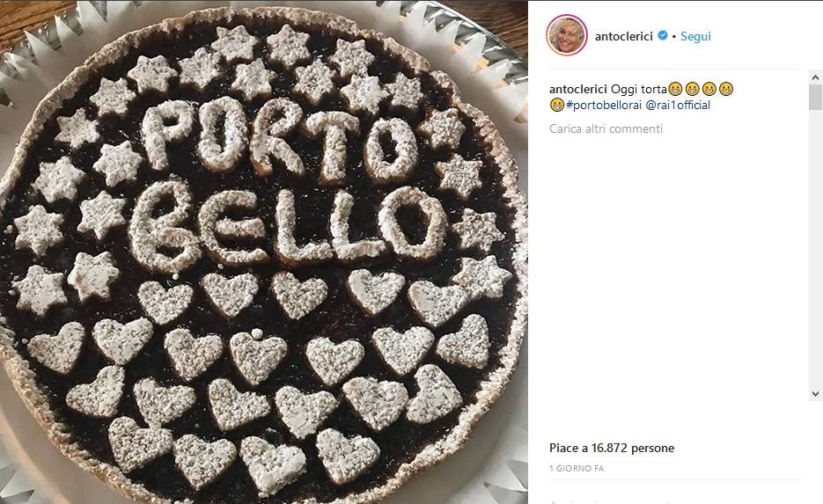
Task: Click the first grinning emoji after 'Oggi torta'
Action: (675, 89)
